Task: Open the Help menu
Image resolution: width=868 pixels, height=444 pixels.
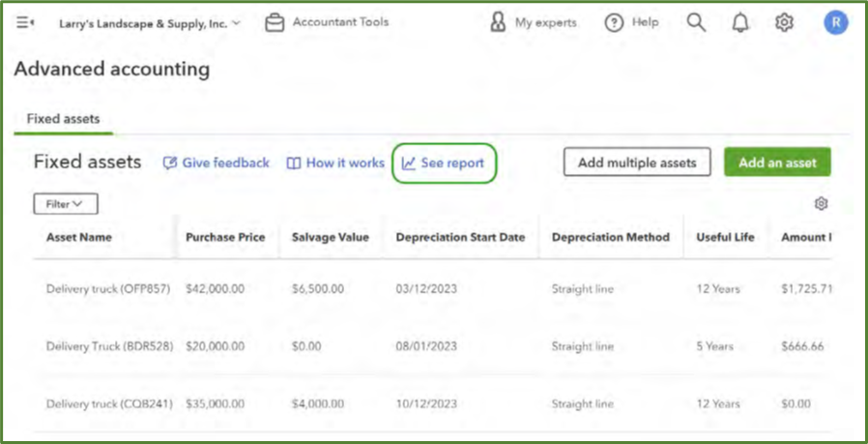Action: click(x=631, y=23)
